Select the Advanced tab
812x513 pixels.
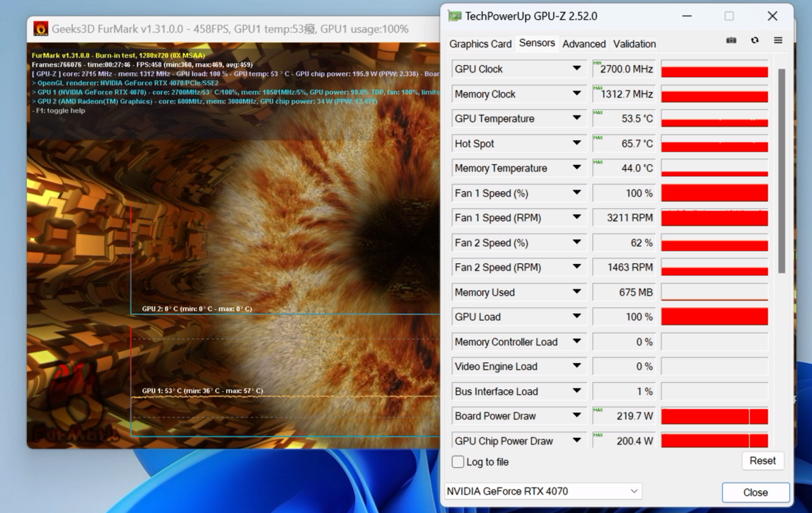click(584, 44)
